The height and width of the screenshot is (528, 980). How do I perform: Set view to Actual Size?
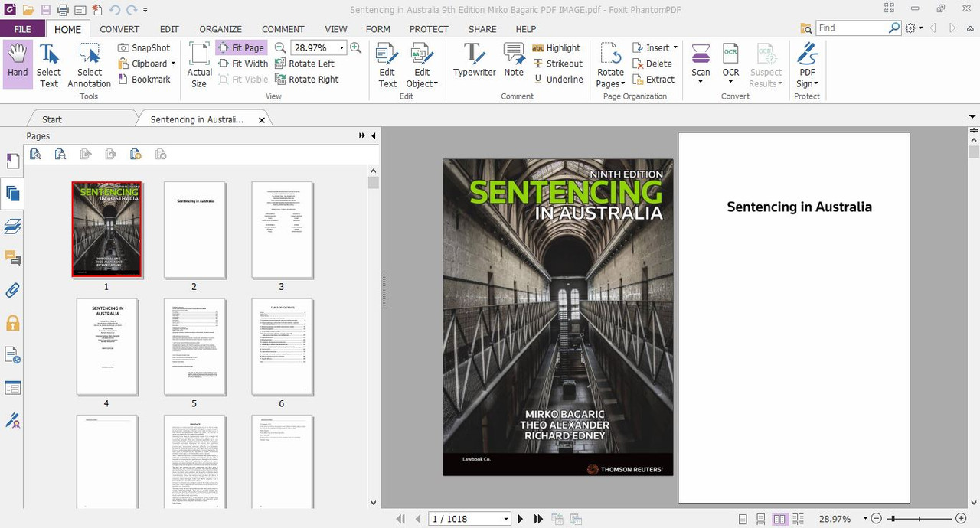[x=199, y=64]
